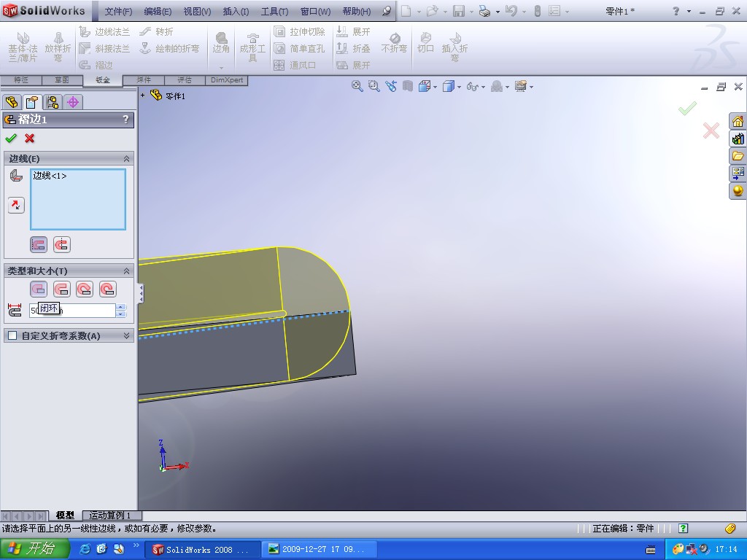
Task: Open the 视图(V) menu
Action: coord(197,12)
